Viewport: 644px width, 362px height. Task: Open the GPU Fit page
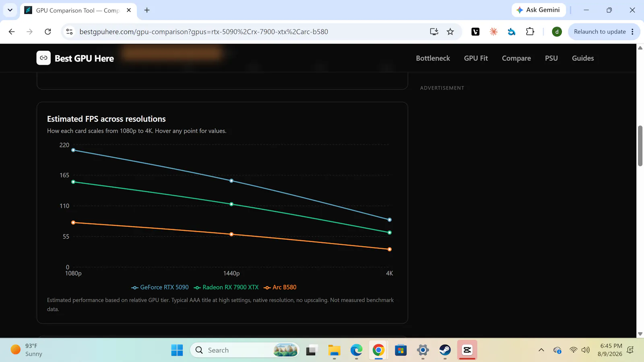pyautogui.click(x=476, y=58)
